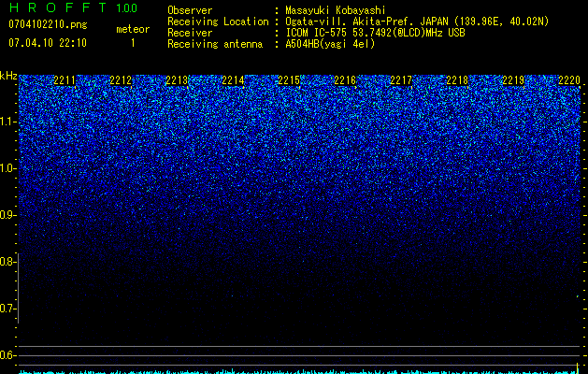Screen dimensions: 588x374
Task: Click the 1.1 kHz axis label
Action: [8, 122]
